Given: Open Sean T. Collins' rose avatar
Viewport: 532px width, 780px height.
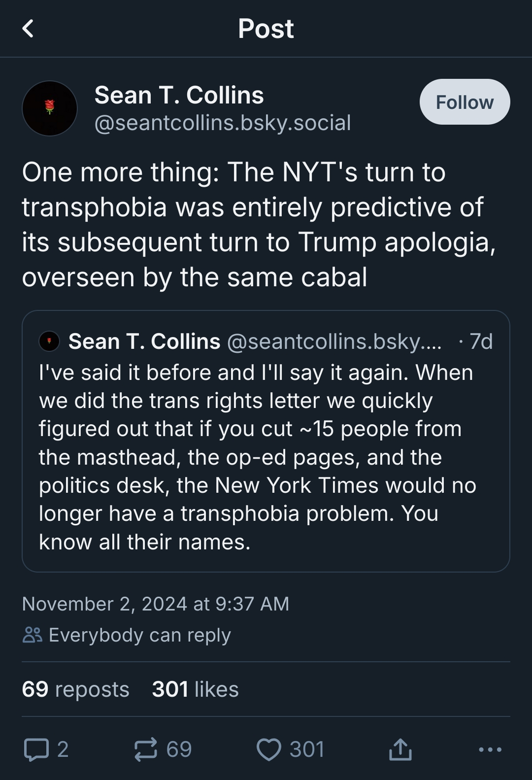Looking at the screenshot, I should pos(50,108).
